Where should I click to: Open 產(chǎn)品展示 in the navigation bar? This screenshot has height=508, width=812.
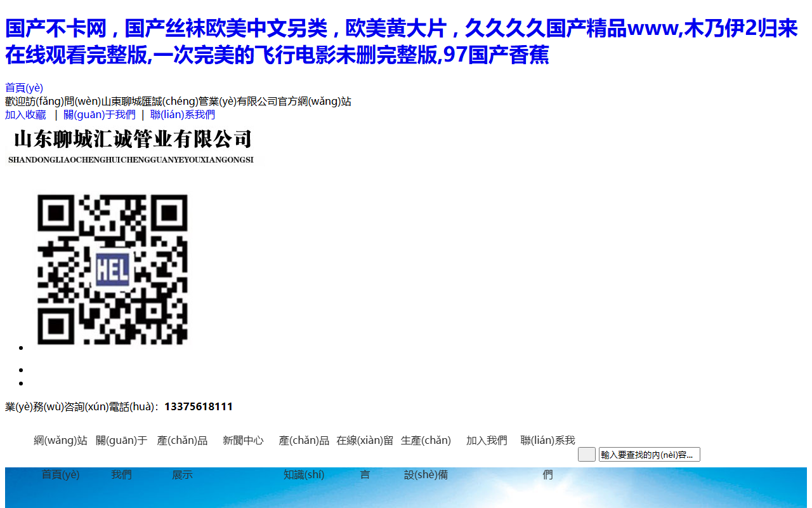[x=182, y=457]
